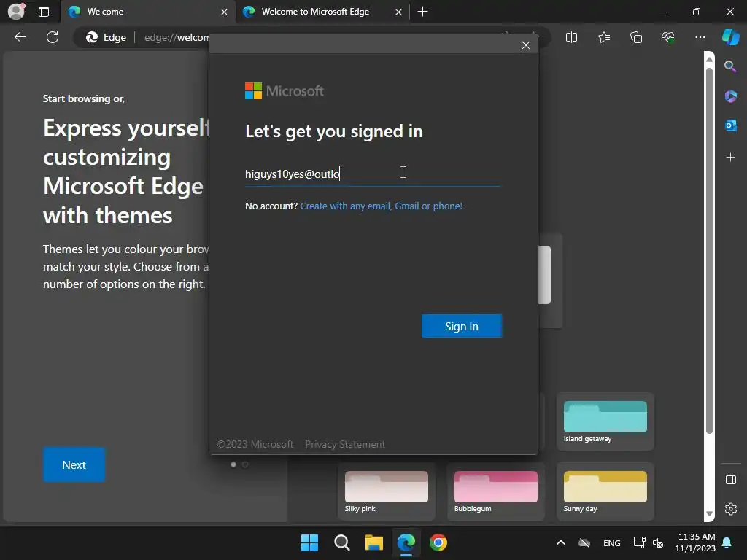
Task: Click ENG language indicator
Action: (x=612, y=542)
